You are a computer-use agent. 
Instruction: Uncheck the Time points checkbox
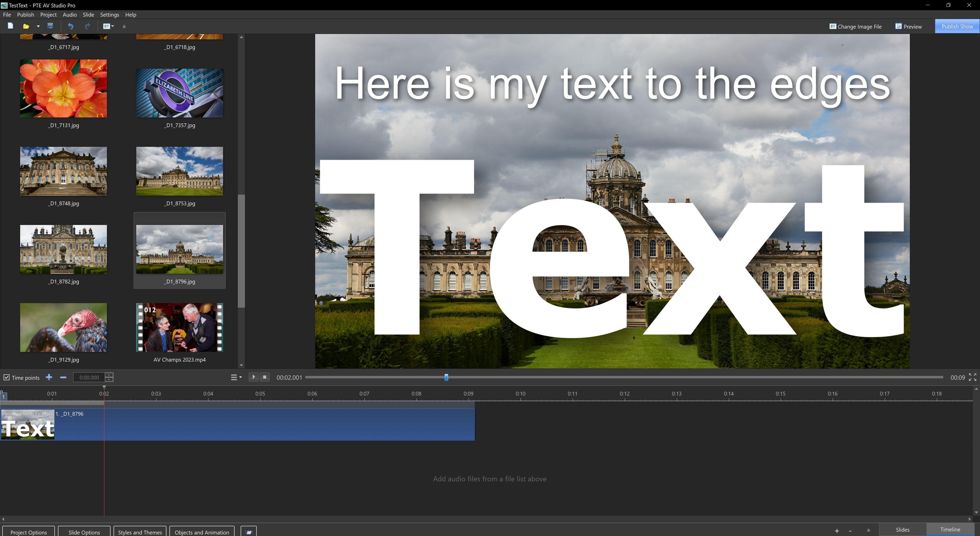click(x=6, y=377)
